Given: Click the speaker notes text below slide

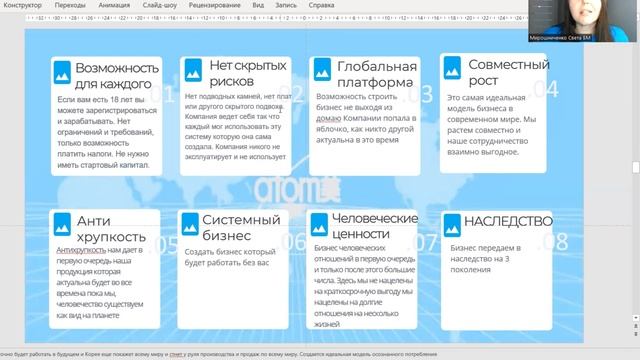Looking at the screenshot, I should (x=218, y=354).
